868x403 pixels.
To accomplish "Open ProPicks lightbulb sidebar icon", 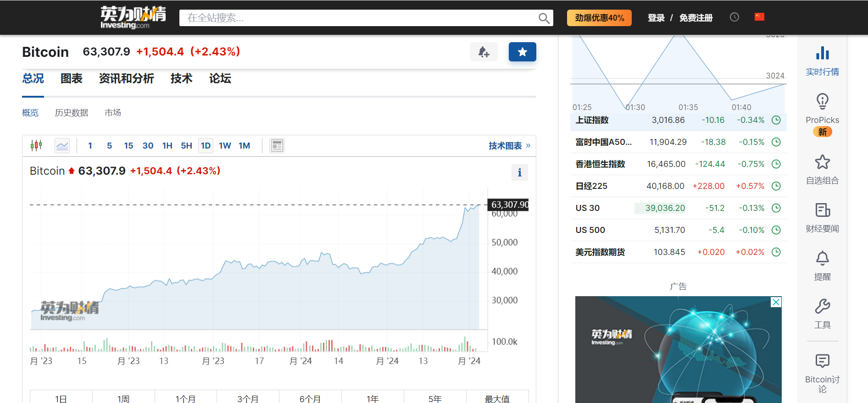I will coord(822,101).
